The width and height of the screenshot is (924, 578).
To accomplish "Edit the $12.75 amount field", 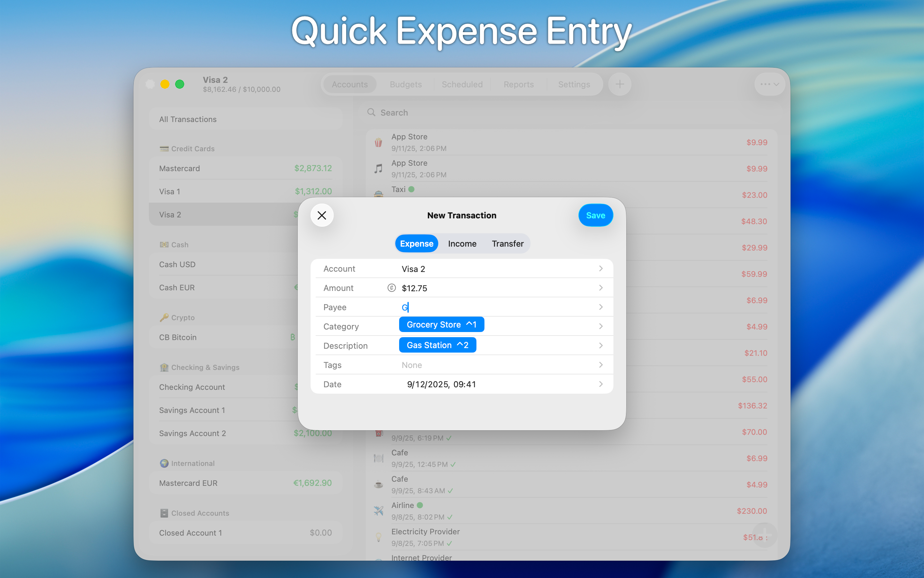I will (x=414, y=288).
